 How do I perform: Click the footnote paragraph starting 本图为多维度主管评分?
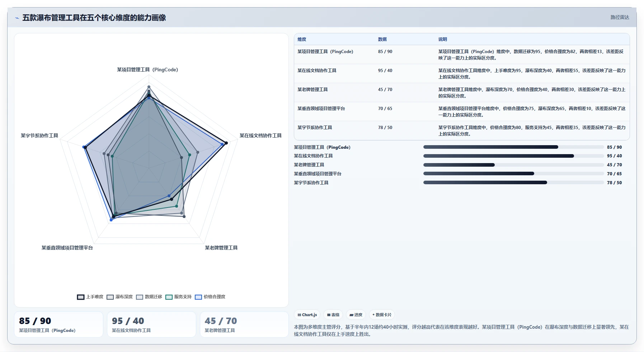pyautogui.click(x=461, y=330)
